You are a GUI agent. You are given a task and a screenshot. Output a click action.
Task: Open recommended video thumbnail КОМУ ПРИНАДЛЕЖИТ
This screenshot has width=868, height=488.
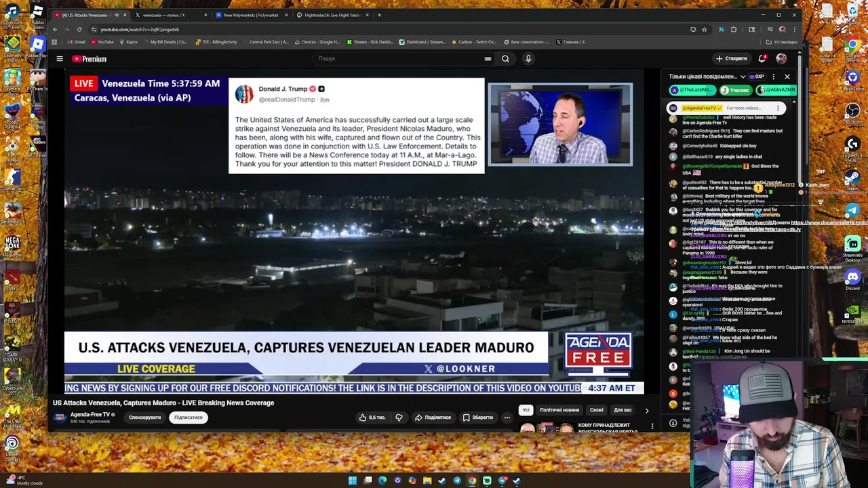pos(546,428)
